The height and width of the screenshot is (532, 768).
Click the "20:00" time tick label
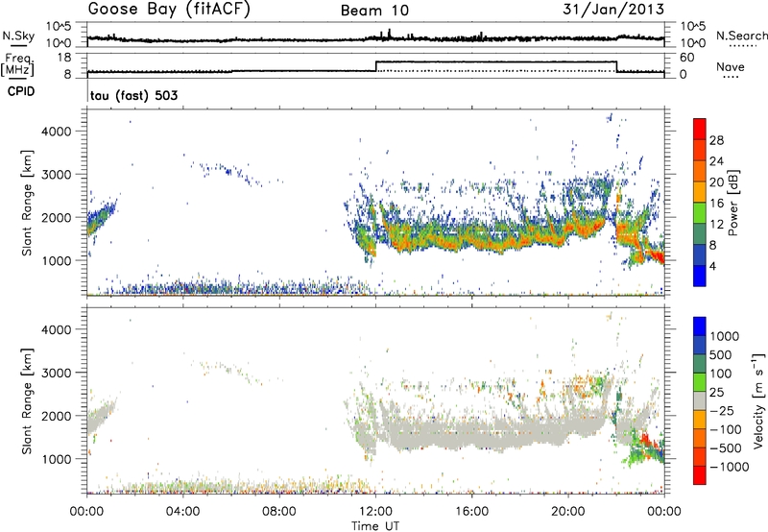pyautogui.click(x=567, y=512)
